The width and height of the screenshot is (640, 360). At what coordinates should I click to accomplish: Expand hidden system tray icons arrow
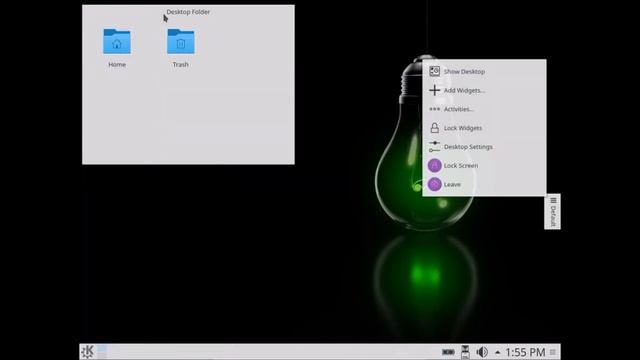pyautogui.click(x=497, y=352)
